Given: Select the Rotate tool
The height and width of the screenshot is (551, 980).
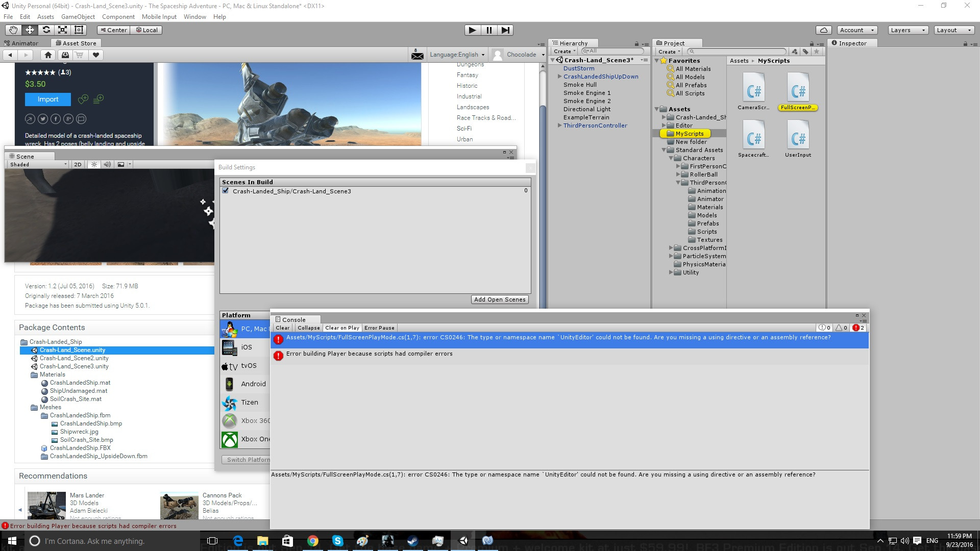Looking at the screenshot, I should click(x=46, y=30).
